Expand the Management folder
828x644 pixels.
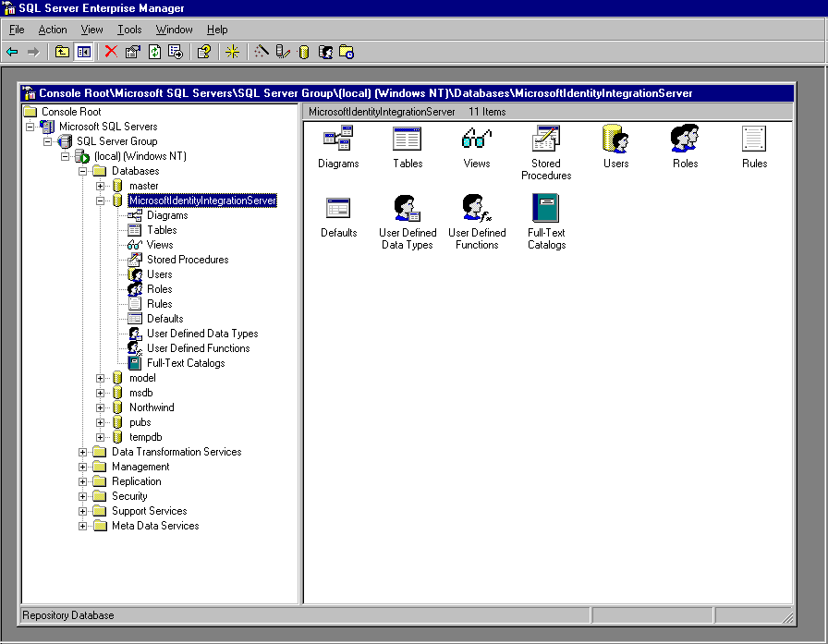(83, 467)
